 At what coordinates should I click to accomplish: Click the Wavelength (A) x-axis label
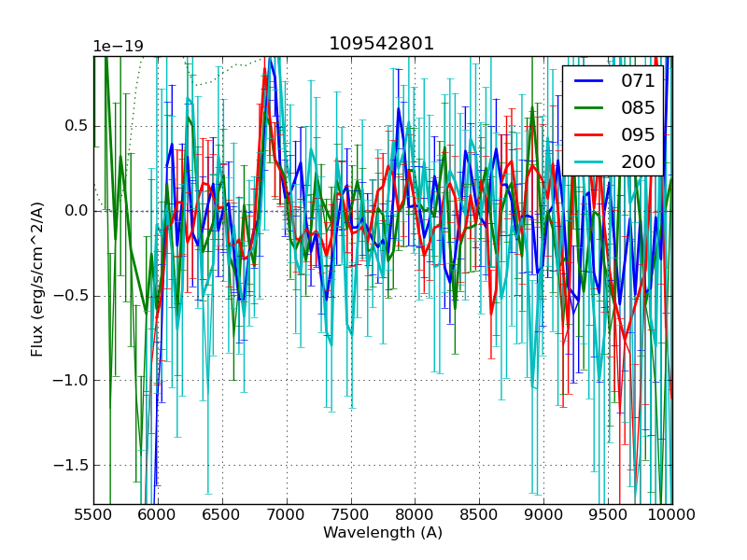[x=383, y=533]
